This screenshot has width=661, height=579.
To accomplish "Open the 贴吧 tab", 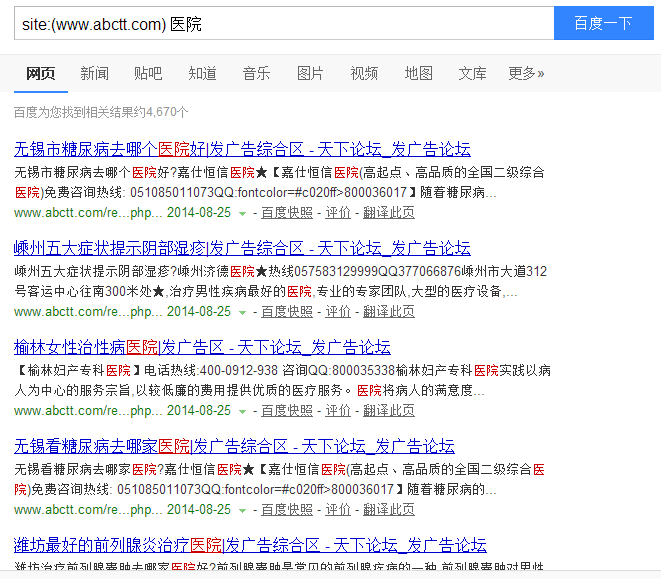I will (x=148, y=73).
